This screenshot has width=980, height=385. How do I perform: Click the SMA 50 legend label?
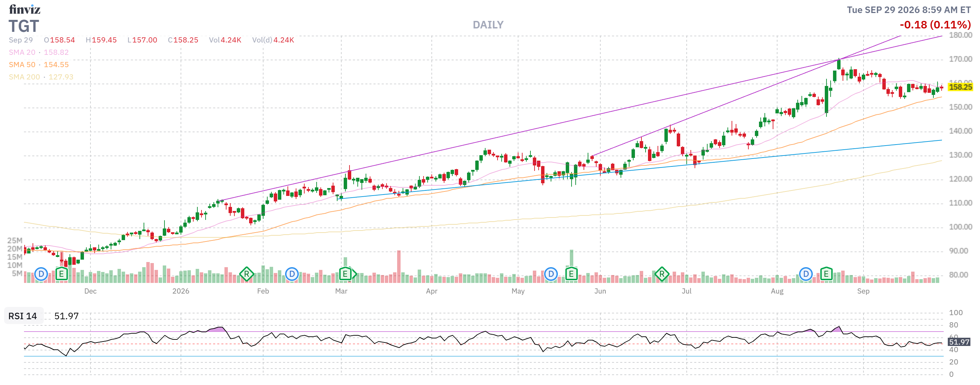point(22,65)
